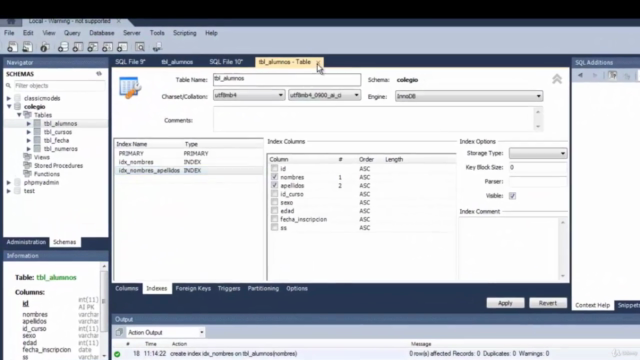Viewport: 640px width, 360px height.
Task: Open a SQL script file toolbar icon
Action: click(27, 47)
